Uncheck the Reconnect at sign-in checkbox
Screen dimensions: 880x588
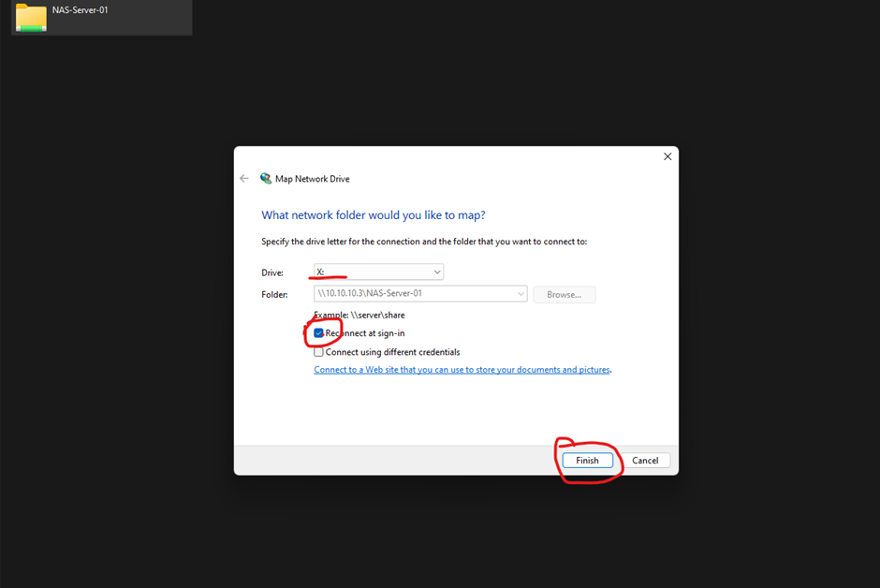319,333
